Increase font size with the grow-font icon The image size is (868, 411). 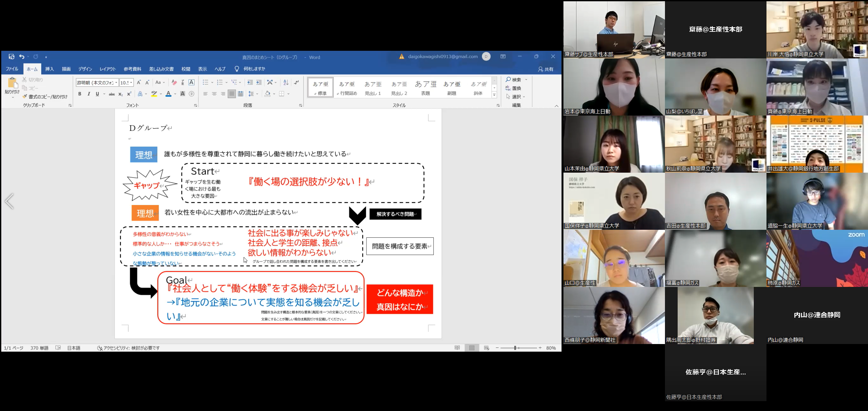pyautogui.click(x=139, y=82)
